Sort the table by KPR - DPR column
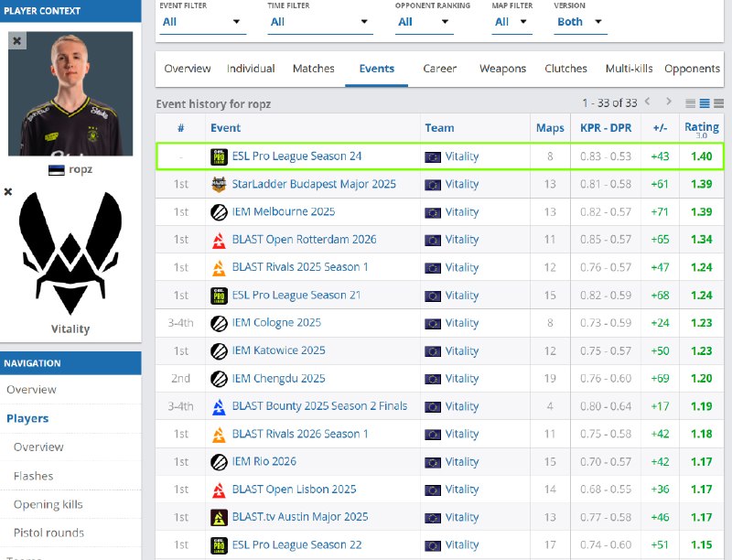Screen dimensions: 732x560 click(x=606, y=128)
